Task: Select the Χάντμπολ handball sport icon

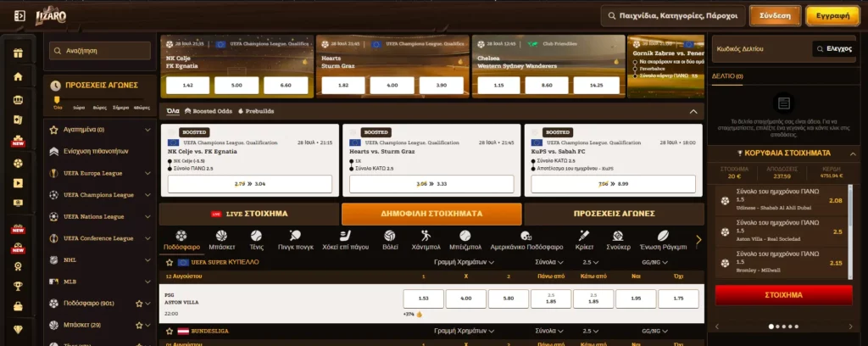Action: 426,240
